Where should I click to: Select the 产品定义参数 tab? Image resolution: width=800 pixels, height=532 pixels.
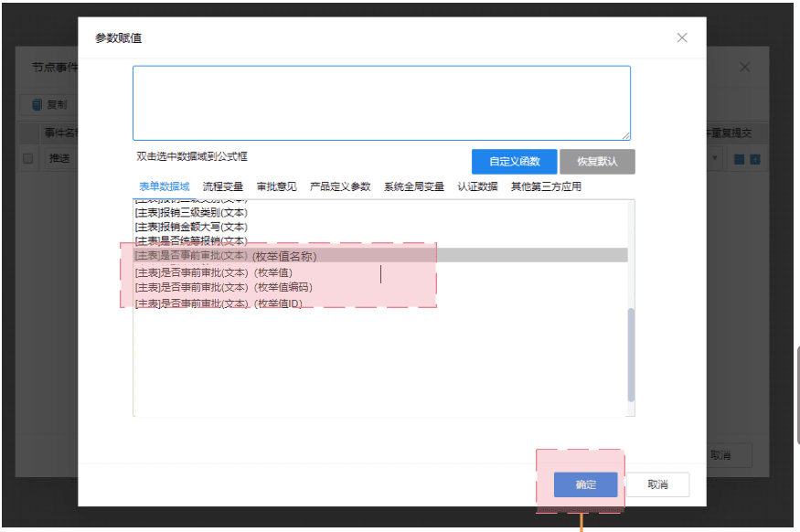340,186
